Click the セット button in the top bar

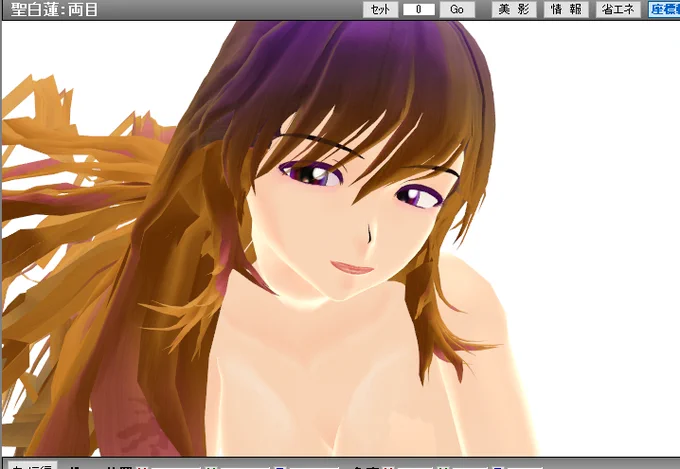tap(380, 10)
